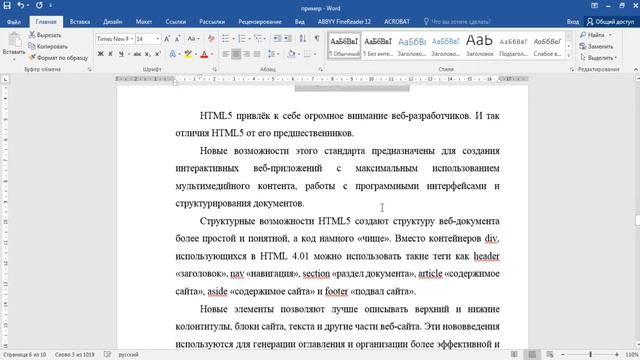Screen dimensions: 640x360
Task: Increase paragraph indent
Action: (288, 39)
